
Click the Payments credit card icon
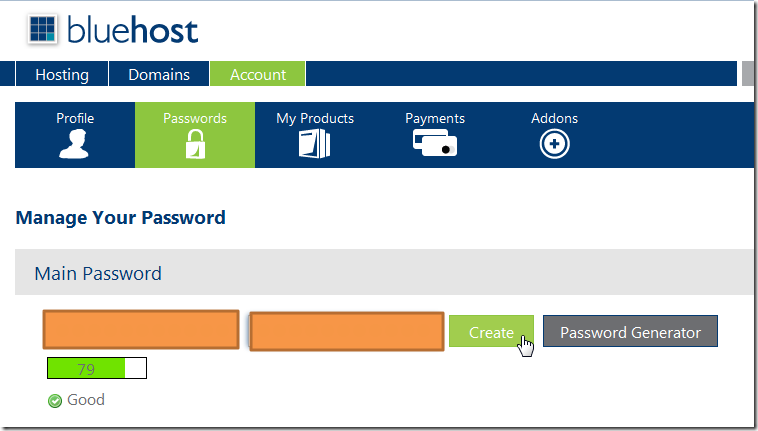point(434,143)
